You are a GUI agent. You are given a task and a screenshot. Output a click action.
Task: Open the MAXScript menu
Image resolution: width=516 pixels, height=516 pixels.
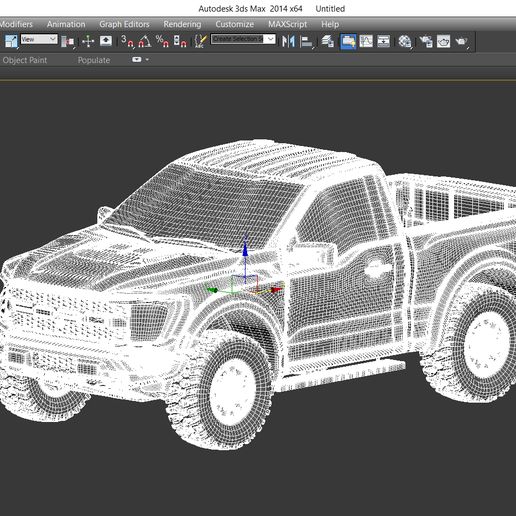pos(288,24)
